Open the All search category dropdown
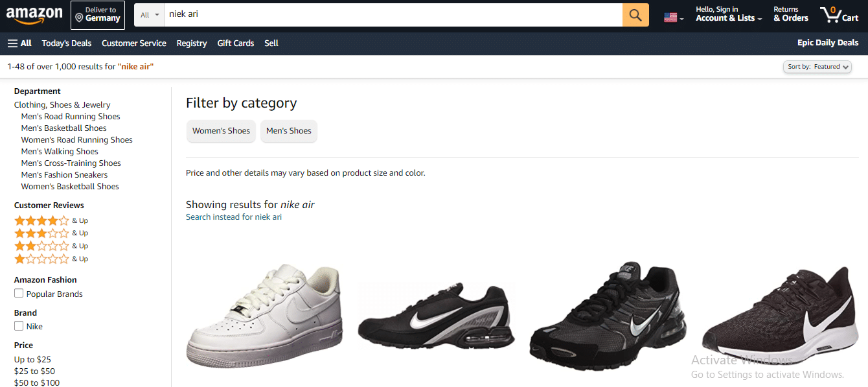868x387 pixels. (149, 15)
